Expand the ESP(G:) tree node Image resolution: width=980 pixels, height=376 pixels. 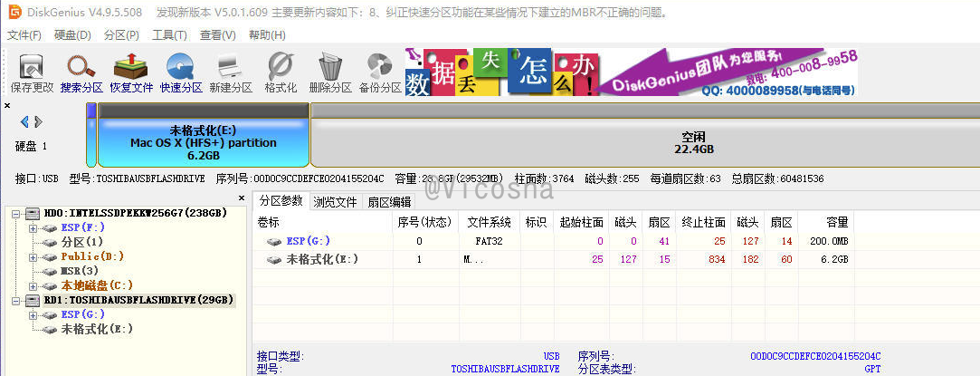33,314
